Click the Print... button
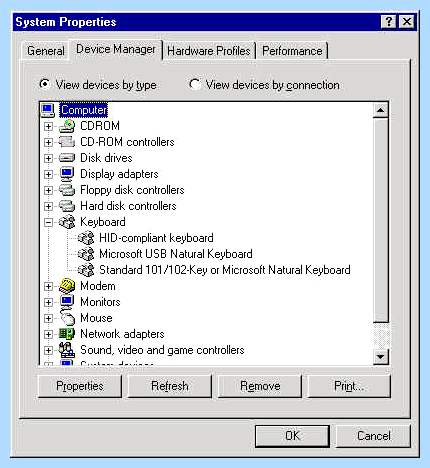 pyautogui.click(x=349, y=386)
